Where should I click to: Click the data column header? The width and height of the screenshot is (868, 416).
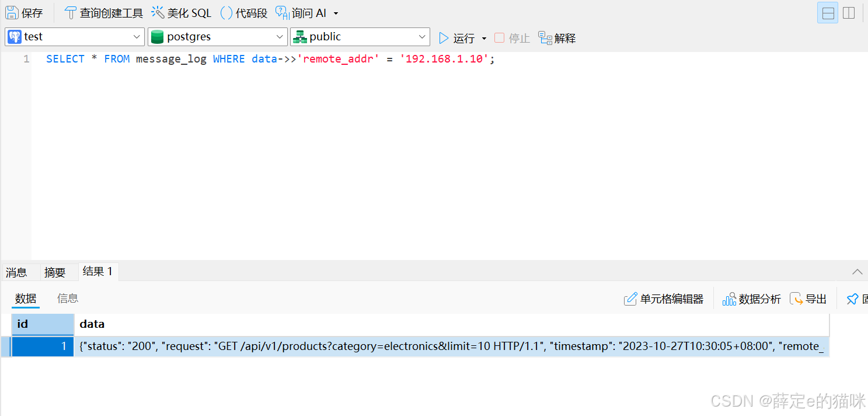click(x=452, y=324)
